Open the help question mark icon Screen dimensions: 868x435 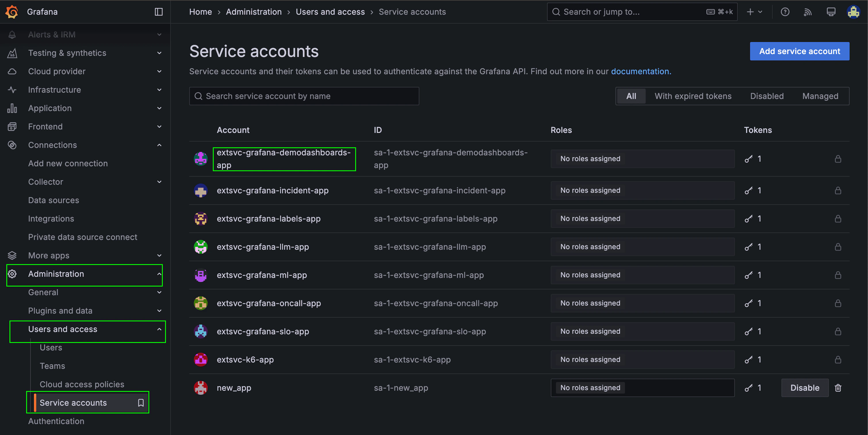pos(785,12)
